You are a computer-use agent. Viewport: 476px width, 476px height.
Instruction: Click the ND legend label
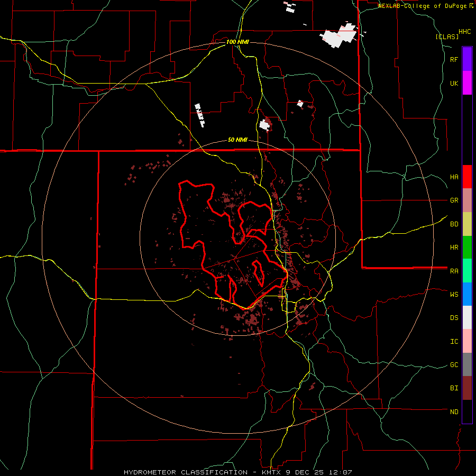tap(454, 412)
